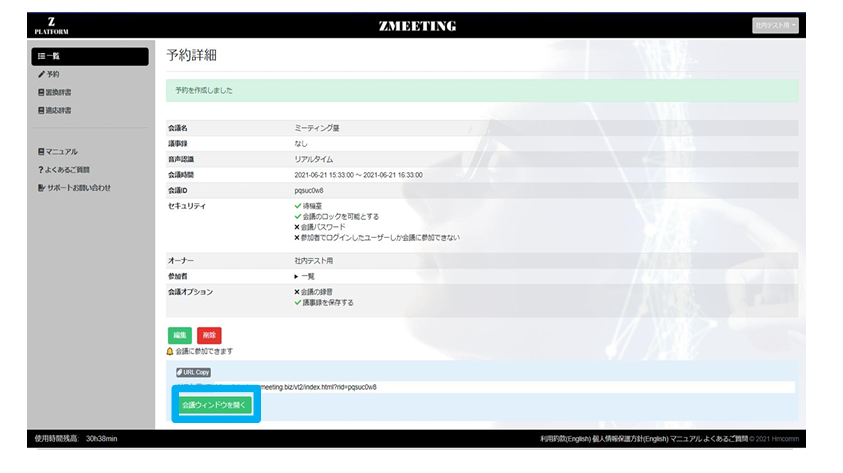Click the X icon beside 参加者でログインしたユーザー
The height and width of the screenshot is (473, 843).
coord(297,238)
